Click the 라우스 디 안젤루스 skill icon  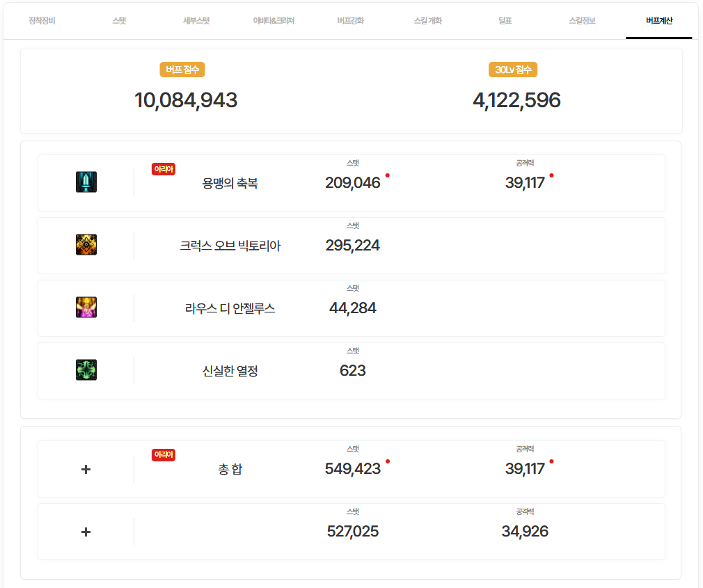click(x=86, y=308)
